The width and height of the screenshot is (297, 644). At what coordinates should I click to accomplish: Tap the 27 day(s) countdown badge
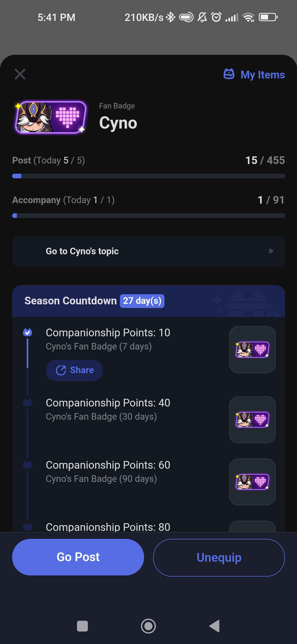(x=142, y=301)
